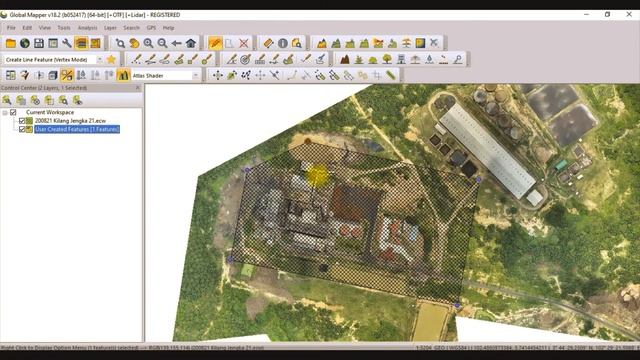Click the 3D View cube icon
Screen dimensions: 640x360
53,76
